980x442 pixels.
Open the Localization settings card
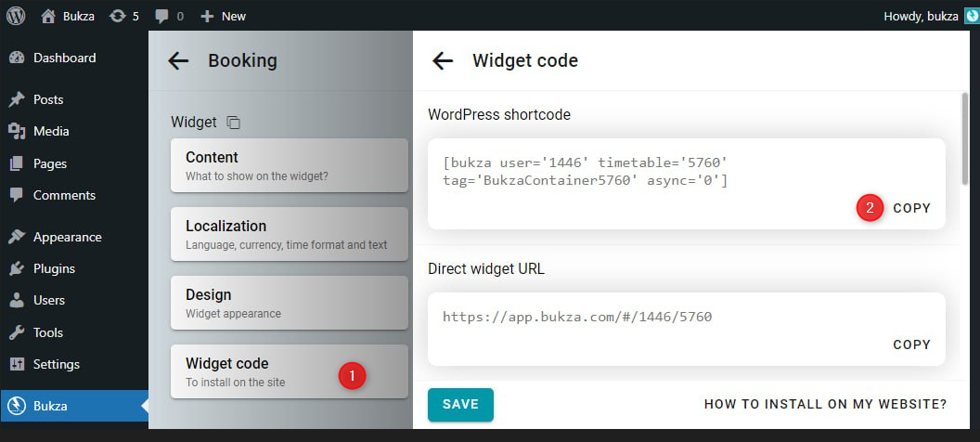pos(289,234)
